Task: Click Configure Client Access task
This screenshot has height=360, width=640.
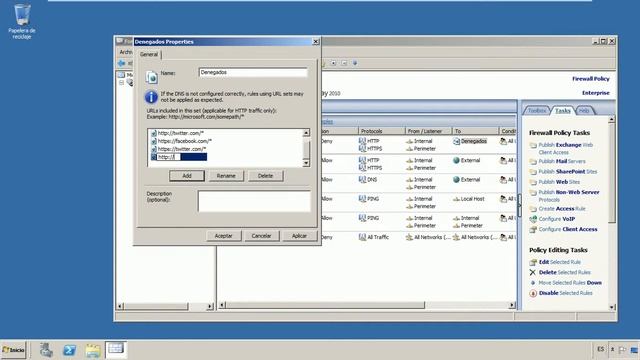Action: point(568,229)
